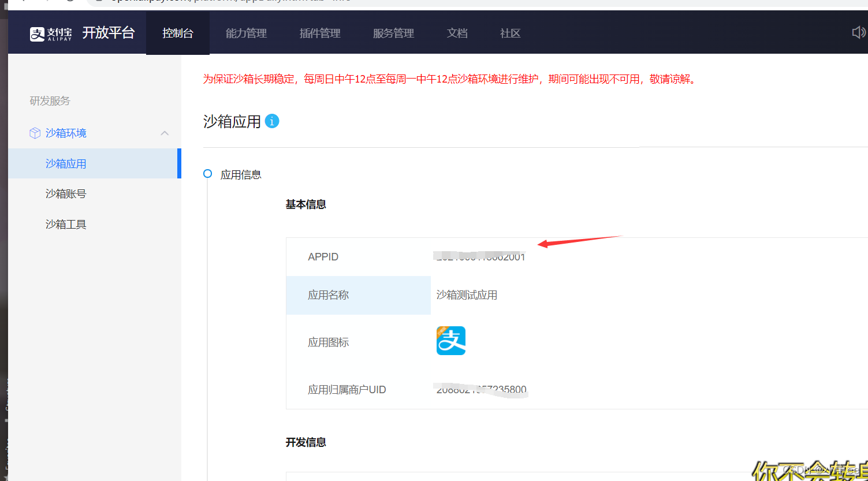This screenshot has width=868, height=481.
Task: Click the 研发服务 sidebar heading
Action: (x=50, y=101)
